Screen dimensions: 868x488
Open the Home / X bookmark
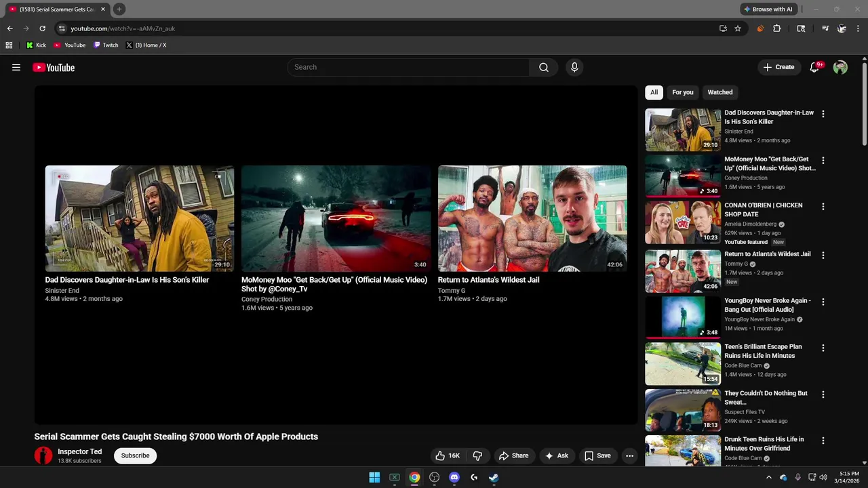tap(146, 45)
